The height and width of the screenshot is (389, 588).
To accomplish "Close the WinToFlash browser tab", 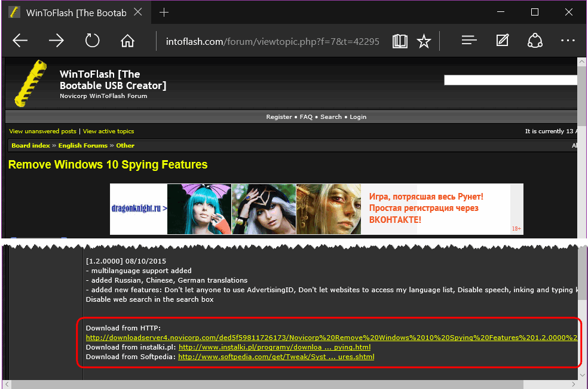I will pos(138,13).
